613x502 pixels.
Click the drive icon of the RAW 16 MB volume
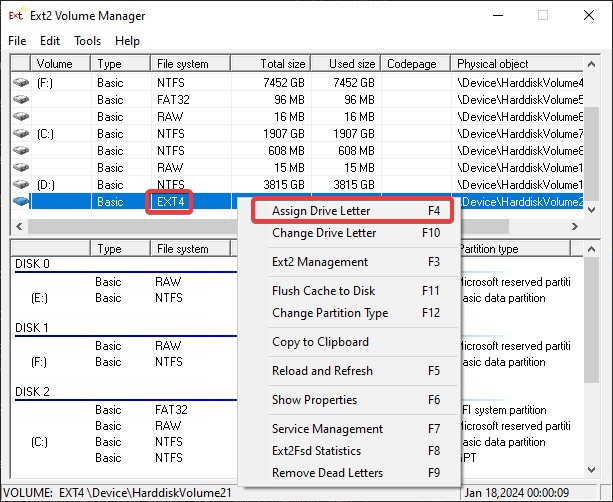click(x=21, y=117)
